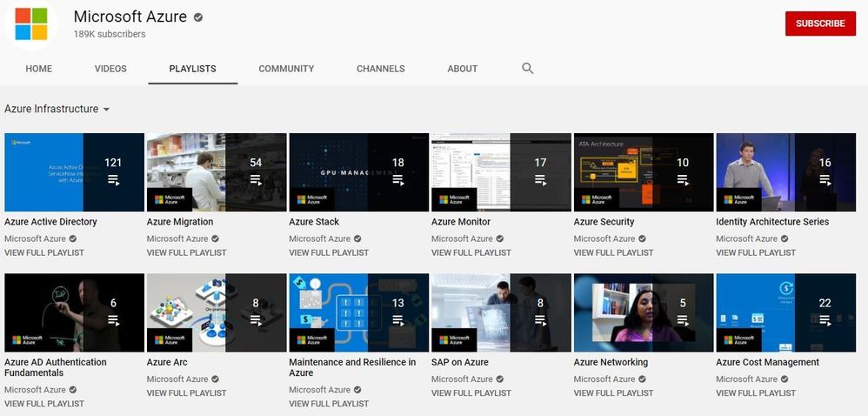Image resolution: width=868 pixels, height=416 pixels.
Task: View full playlist for Azure Arc
Action: click(x=186, y=393)
